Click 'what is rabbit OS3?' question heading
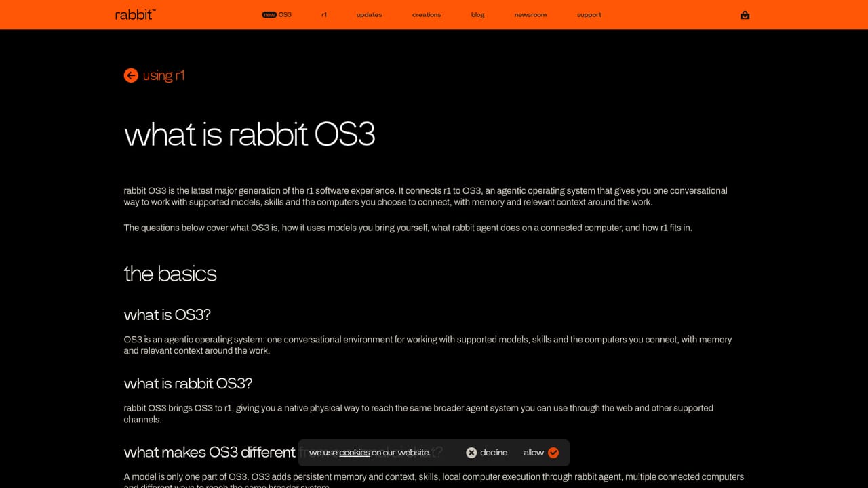The width and height of the screenshot is (868, 488). 188,384
